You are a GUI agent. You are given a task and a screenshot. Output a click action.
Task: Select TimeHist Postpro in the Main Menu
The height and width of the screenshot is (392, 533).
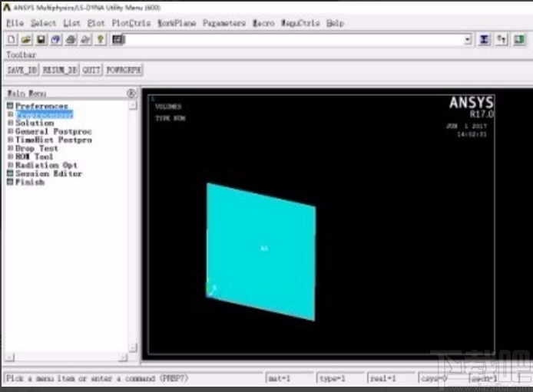(x=54, y=140)
